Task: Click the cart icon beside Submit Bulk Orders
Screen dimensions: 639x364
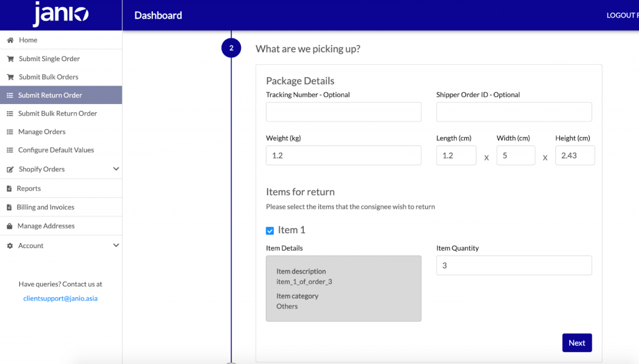Action: [x=10, y=77]
